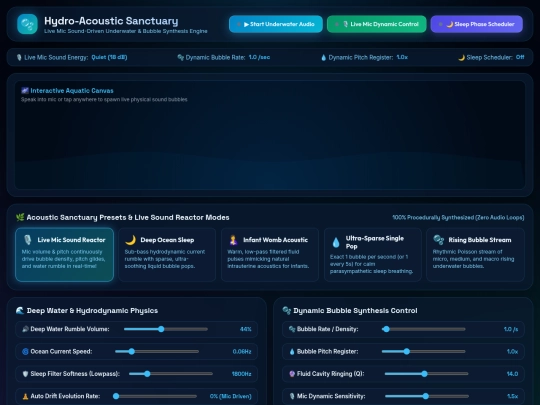Screen dimensions: 540x405
Task: Click the 14.0 fluid cavity ringing value
Action: [512, 374]
